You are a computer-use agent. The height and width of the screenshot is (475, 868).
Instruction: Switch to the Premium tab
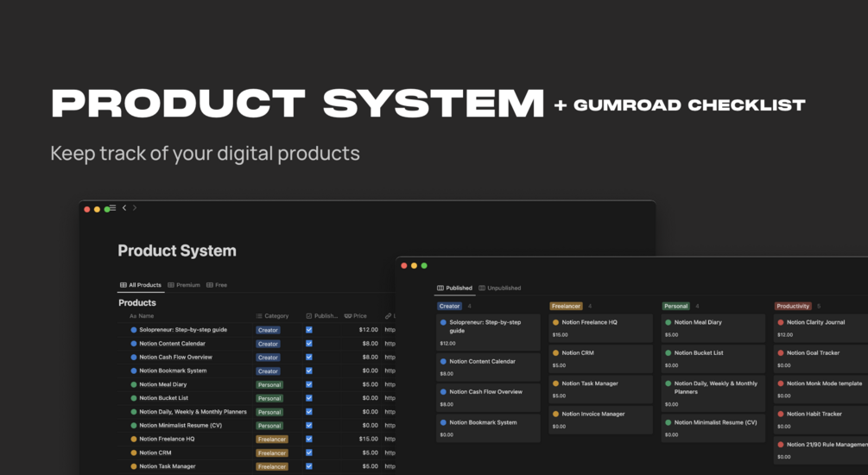(184, 285)
